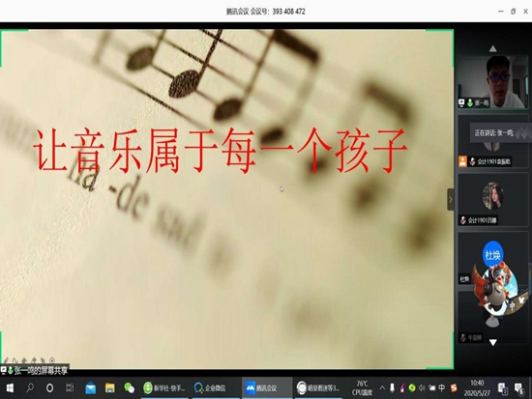Show hidden system tray icons
532x399 pixels.
click(382, 387)
